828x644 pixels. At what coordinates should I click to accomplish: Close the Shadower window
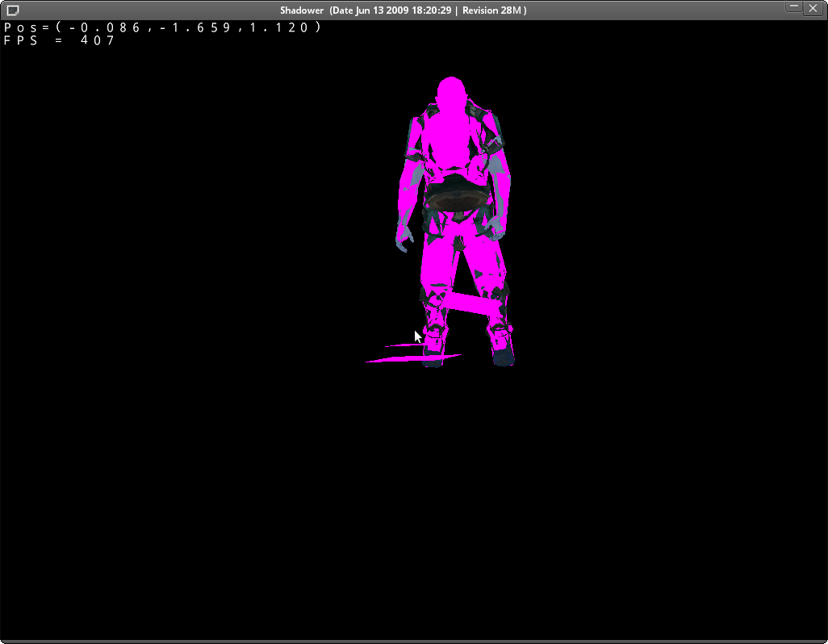point(813,8)
